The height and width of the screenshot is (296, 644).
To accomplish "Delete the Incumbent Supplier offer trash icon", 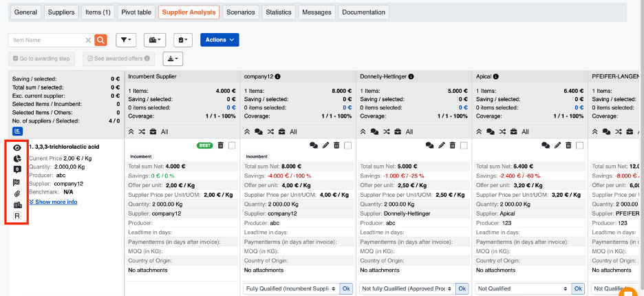I will click(221, 145).
